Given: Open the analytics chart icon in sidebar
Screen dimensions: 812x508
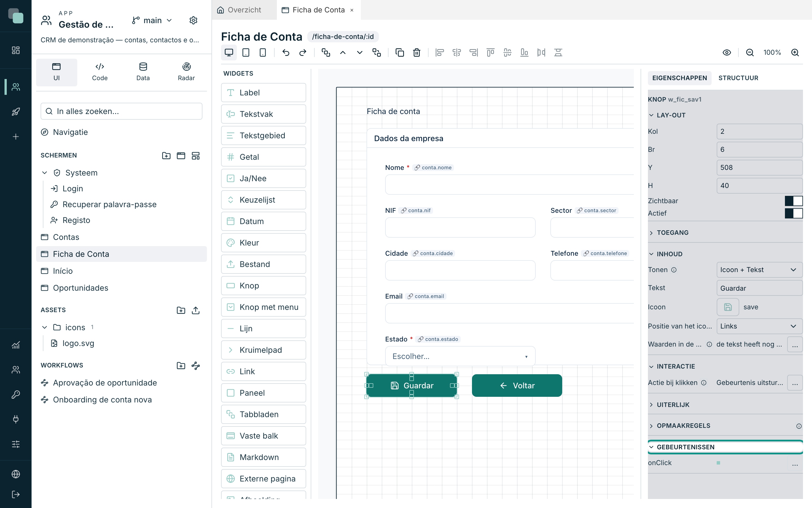Looking at the screenshot, I should tap(16, 345).
